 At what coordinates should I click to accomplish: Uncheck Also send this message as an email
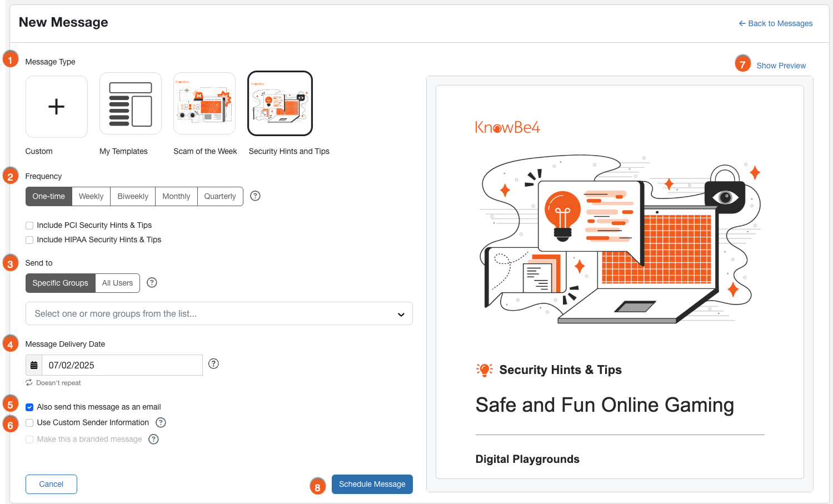pyautogui.click(x=29, y=407)
